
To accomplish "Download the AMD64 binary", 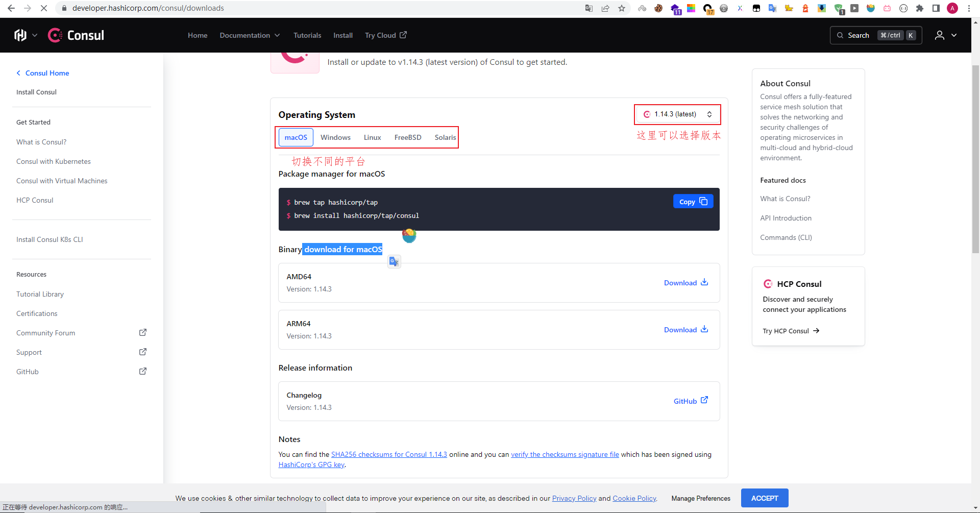I will point(686,283).
